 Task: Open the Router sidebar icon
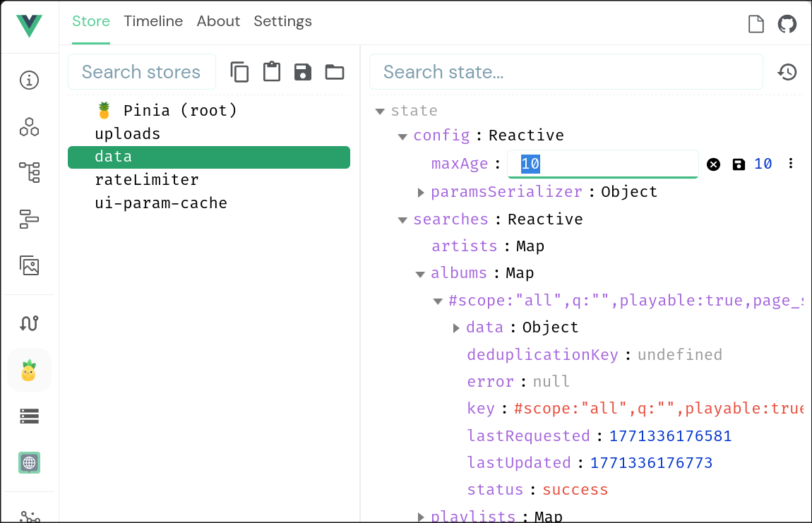coord(29,323)
